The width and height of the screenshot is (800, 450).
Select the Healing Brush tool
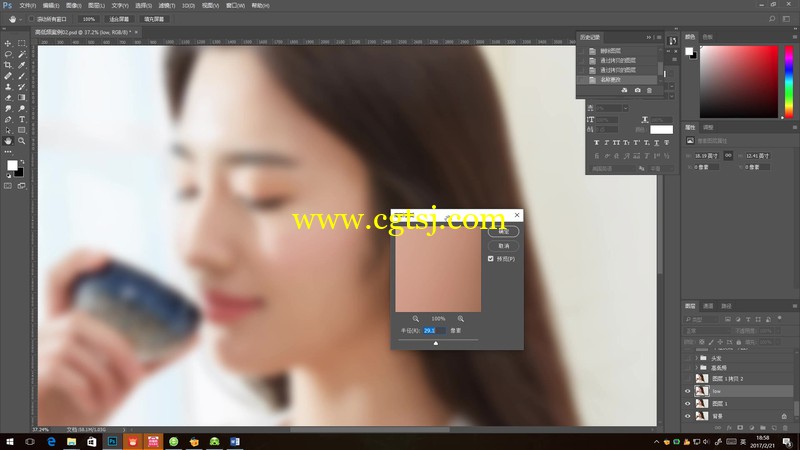(x=8, y=76)
